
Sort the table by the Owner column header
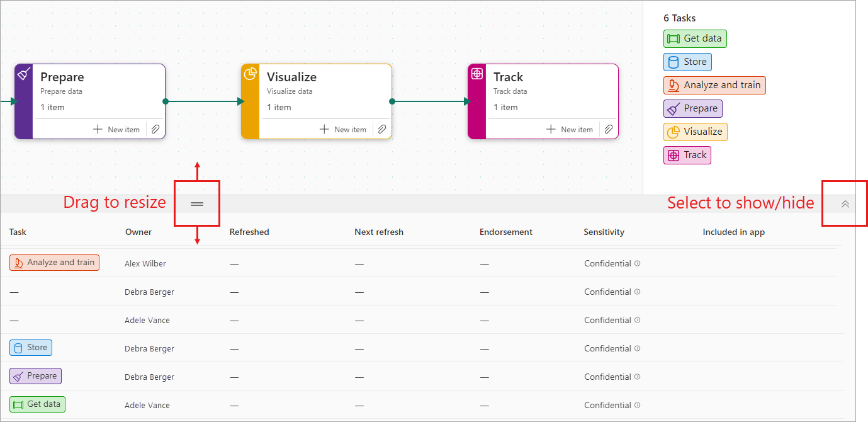click(138, 232)
